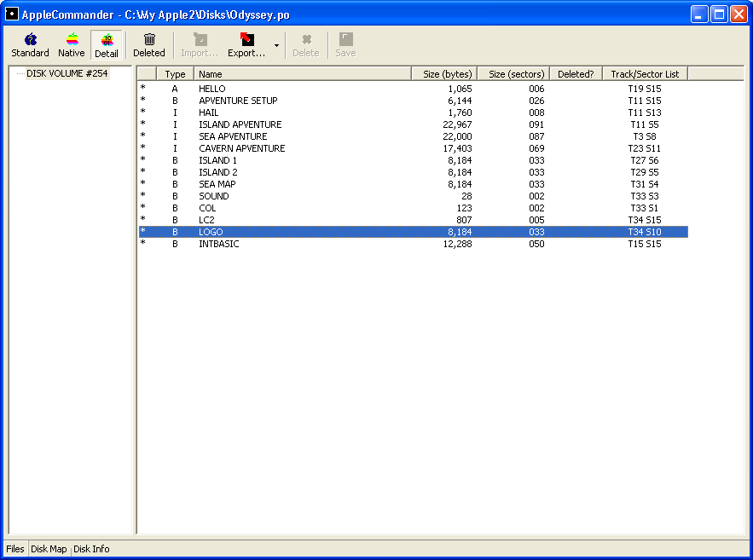Image resolution: width=753 pixels, height=560 pixels.
Task: Click the Export toolbar icon
Action: 246,45
